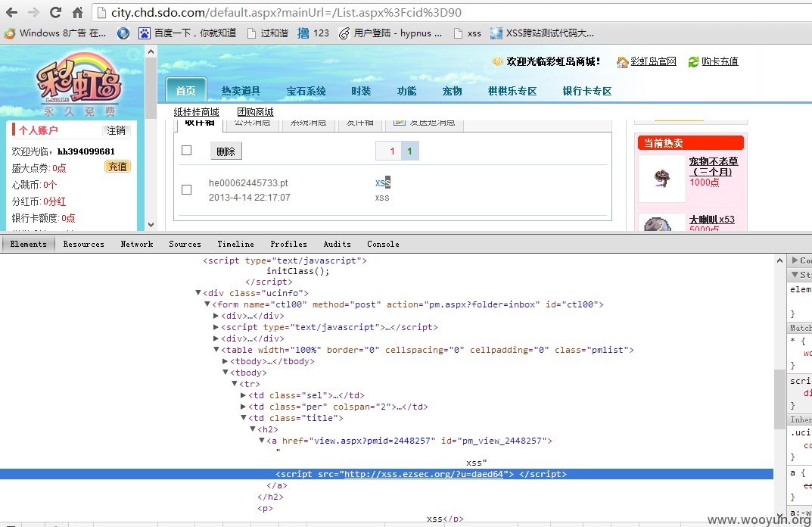Open 时装 navigation menu
This screenshot has height=527, width=812.
pos(361,91)
